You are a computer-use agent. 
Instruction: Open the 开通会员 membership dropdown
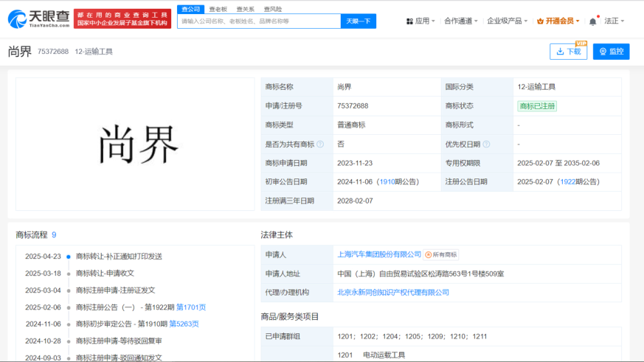(x=558, y=21)
